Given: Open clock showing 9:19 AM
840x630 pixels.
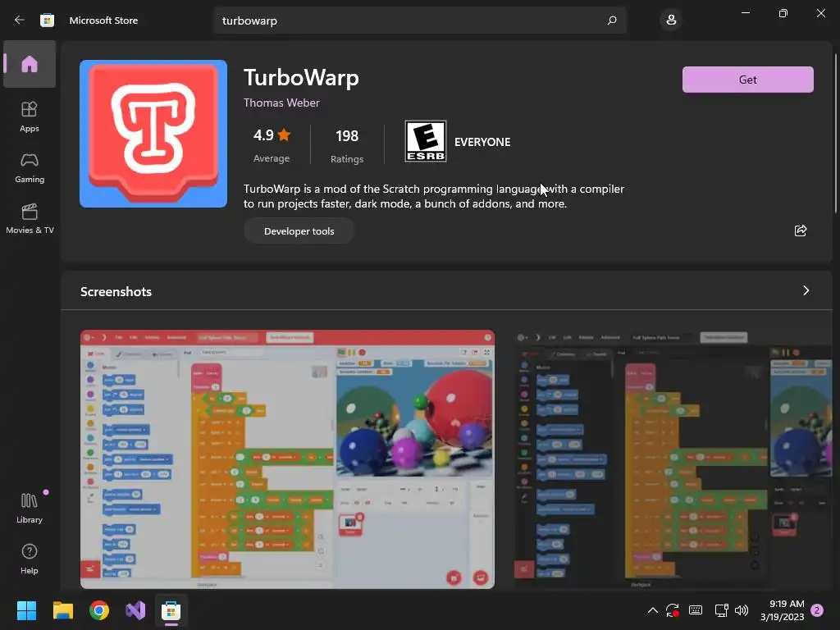Looking at the screenshot, I should point(782,610).
